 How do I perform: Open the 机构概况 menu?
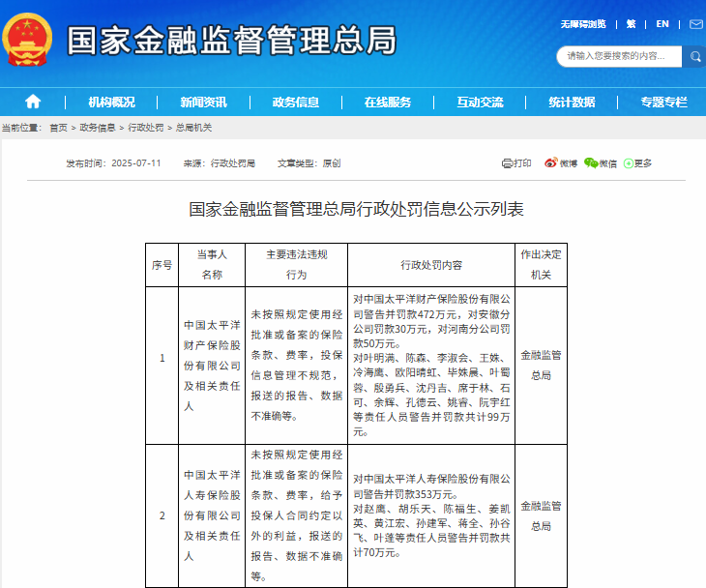tap(111, 103)
